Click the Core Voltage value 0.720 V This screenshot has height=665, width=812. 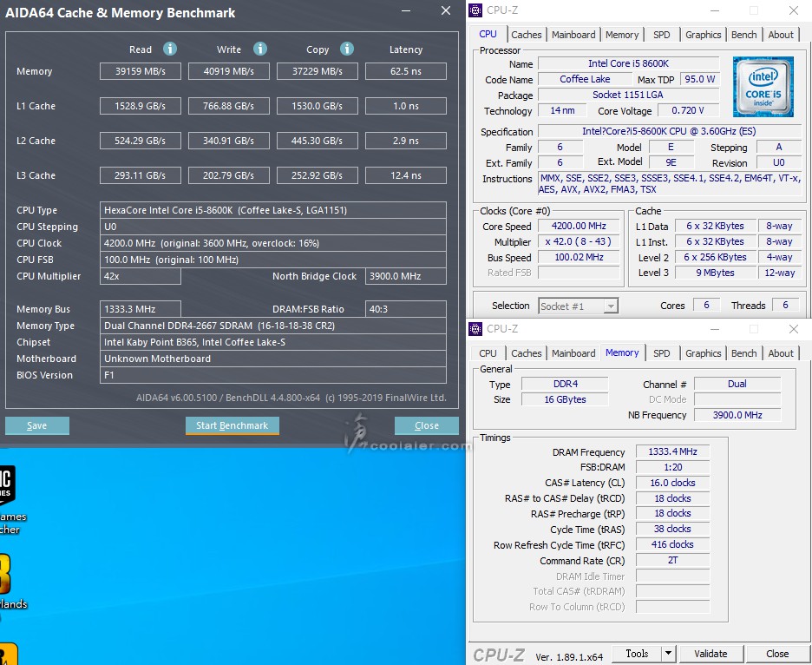click(688, 110)
